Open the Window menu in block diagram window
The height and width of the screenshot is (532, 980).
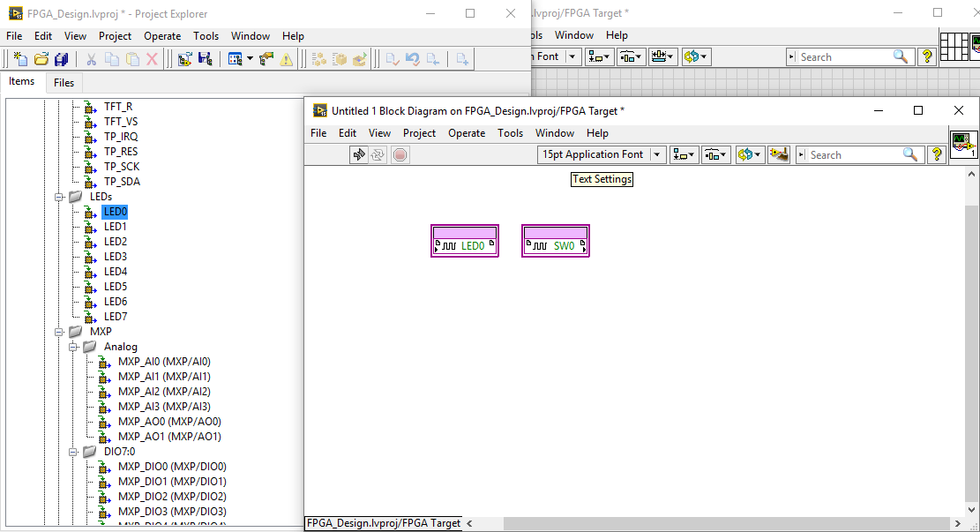tap(554, 133)
